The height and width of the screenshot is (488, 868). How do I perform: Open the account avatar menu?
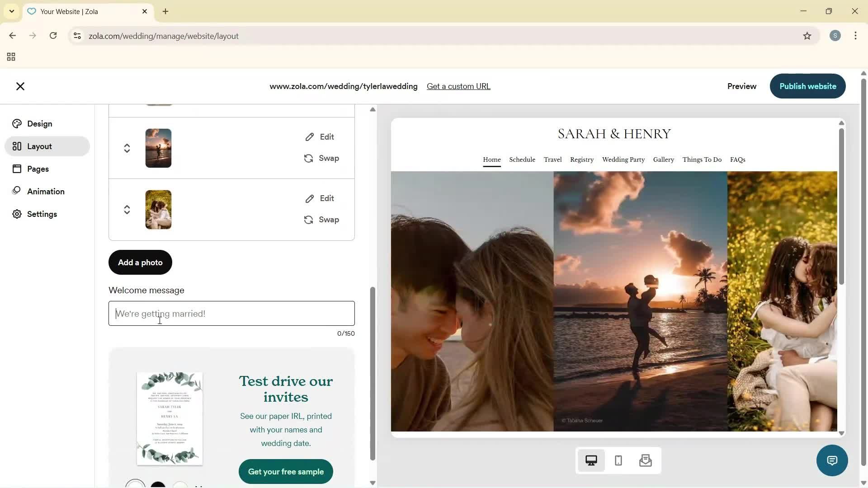pyautogui.click(x=835, y=36)
